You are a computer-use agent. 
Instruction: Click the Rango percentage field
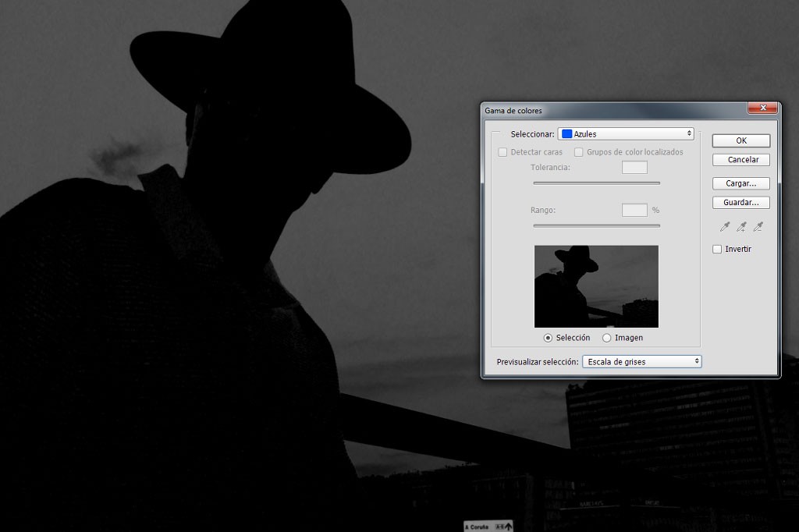(634, 210)
